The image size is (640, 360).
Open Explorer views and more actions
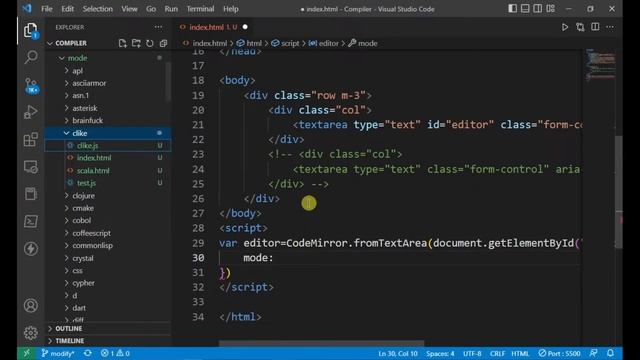pyautogui.click(x=158, y=27)
